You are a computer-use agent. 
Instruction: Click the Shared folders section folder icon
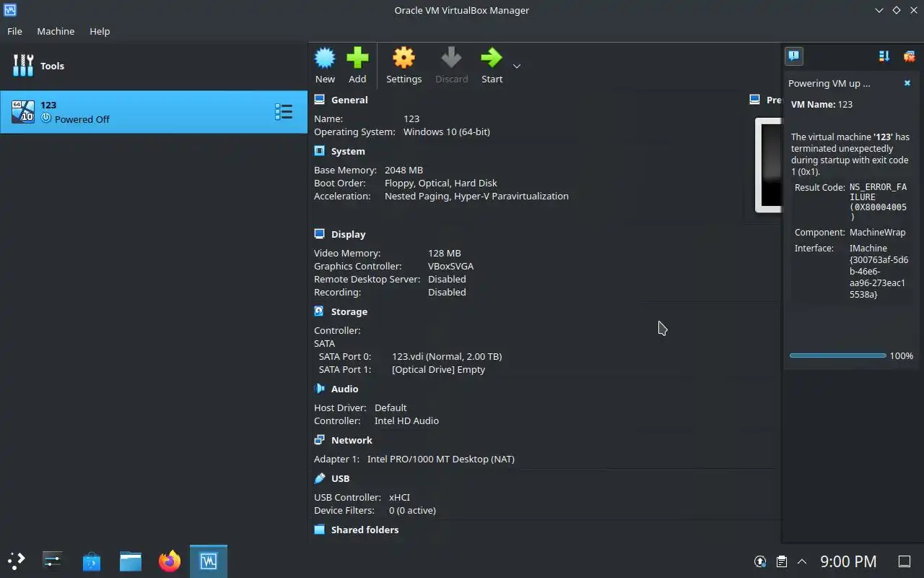(319, 530)
